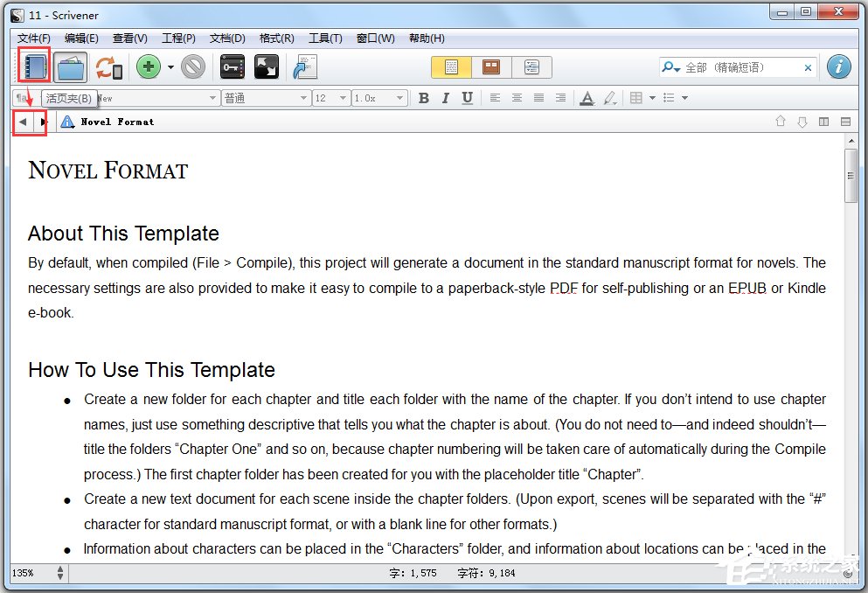
Task: Toggle the Inspector info icon
Action: (x=838, y=67)
